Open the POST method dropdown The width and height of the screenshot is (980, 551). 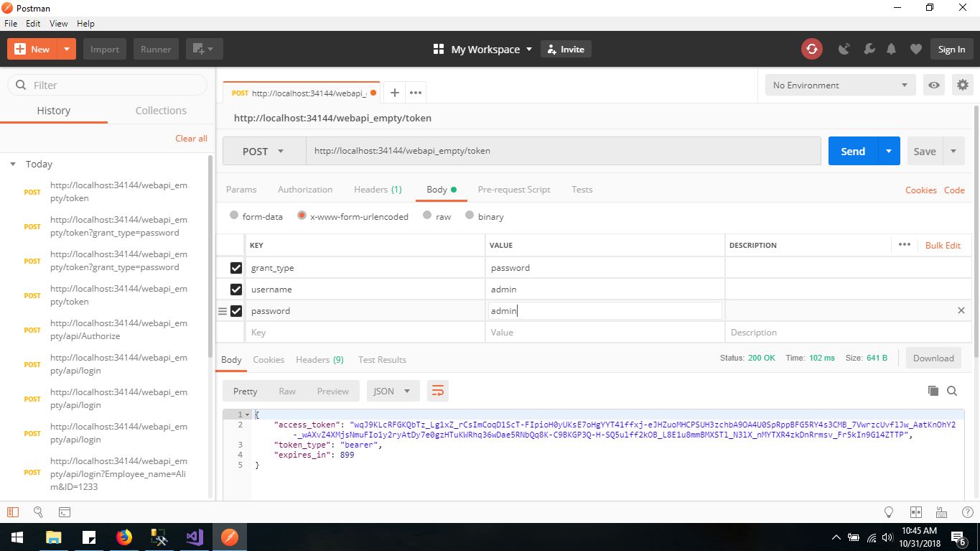(263, 151)
